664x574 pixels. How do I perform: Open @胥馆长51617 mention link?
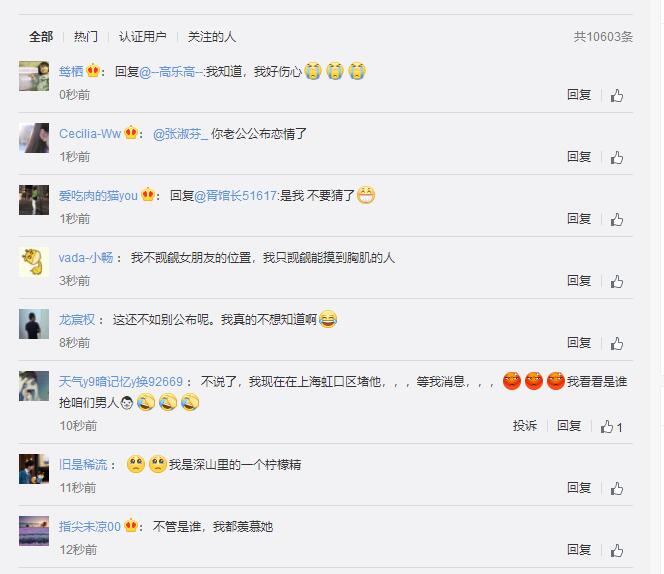coord(235,196)
